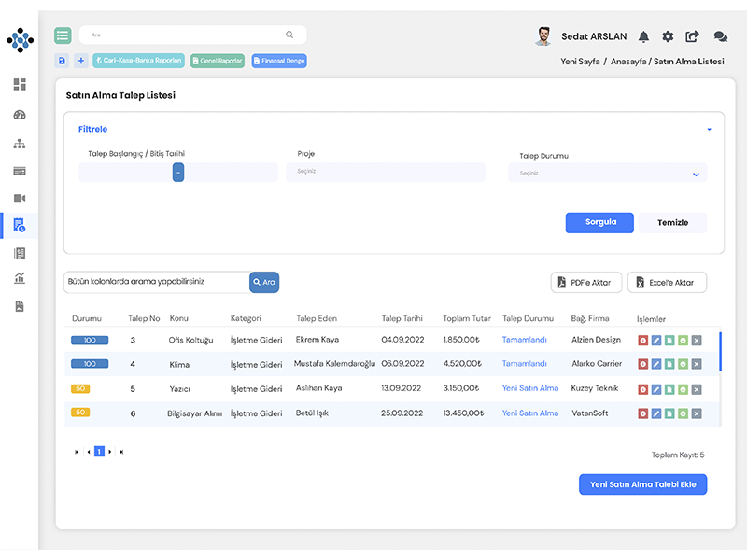Click the notification bell icon
This screenshot has height=560, width=747.
click(643, 36)
